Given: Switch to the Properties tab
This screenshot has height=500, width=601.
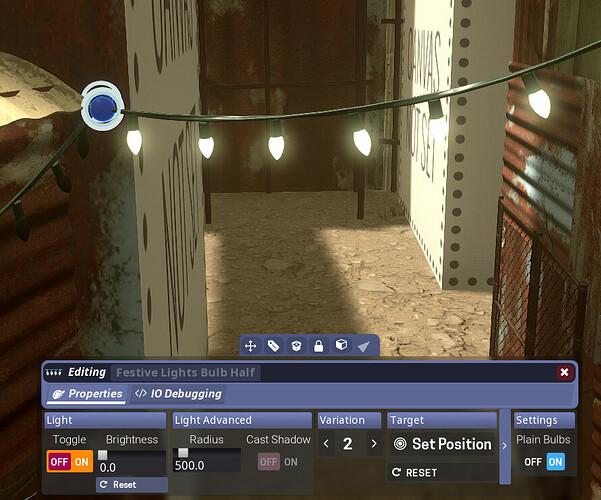Looking at the screenshot, I should [90, 394].
